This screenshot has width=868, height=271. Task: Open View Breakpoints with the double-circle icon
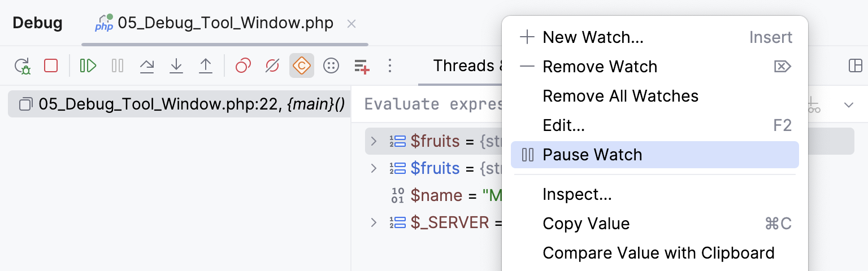pos(243,66)
